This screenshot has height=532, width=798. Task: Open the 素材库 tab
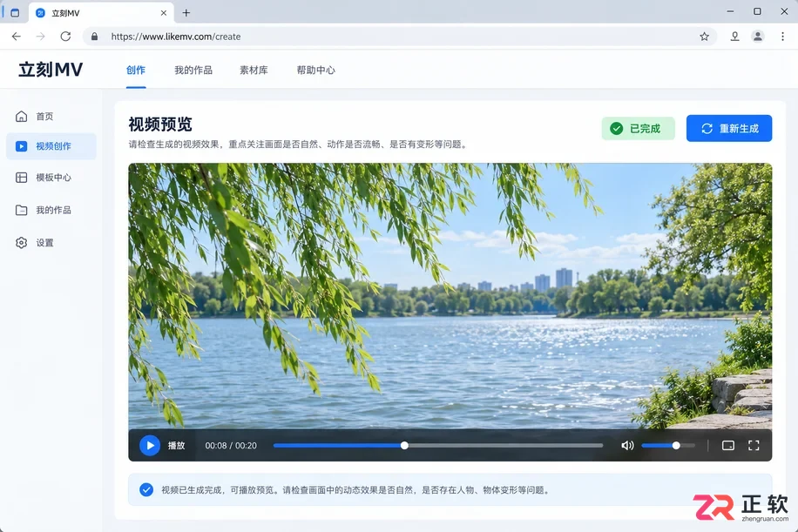[x=254, y=71]
